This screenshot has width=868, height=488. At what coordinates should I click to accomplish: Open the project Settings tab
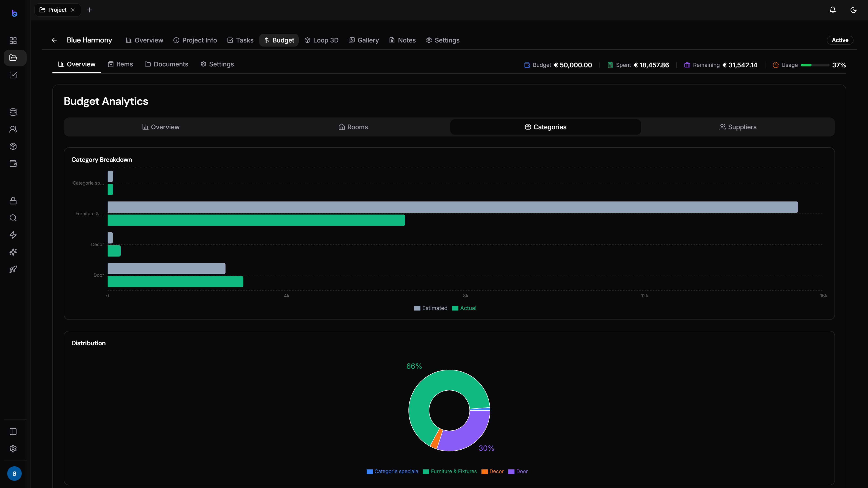(x=443, y=40)
